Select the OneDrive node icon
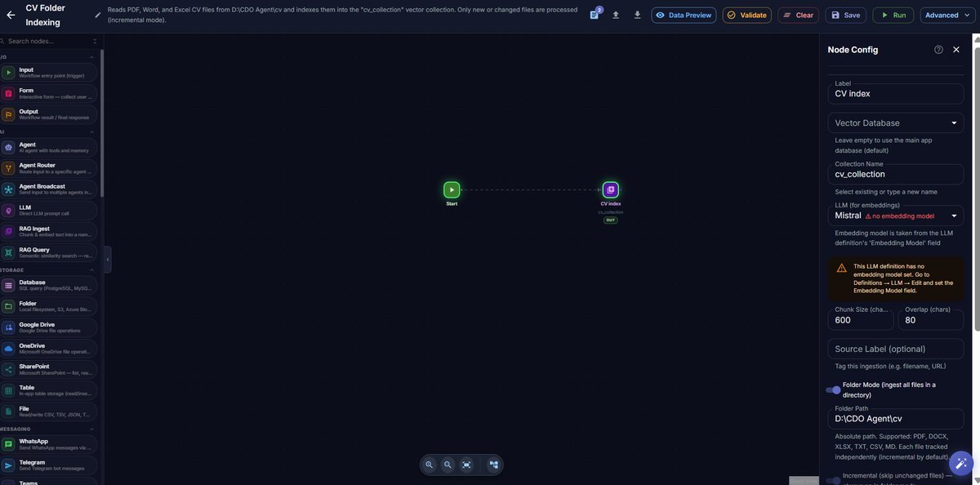Image resolution: width=980 pixels, height=485 pixels. (8, 349)
